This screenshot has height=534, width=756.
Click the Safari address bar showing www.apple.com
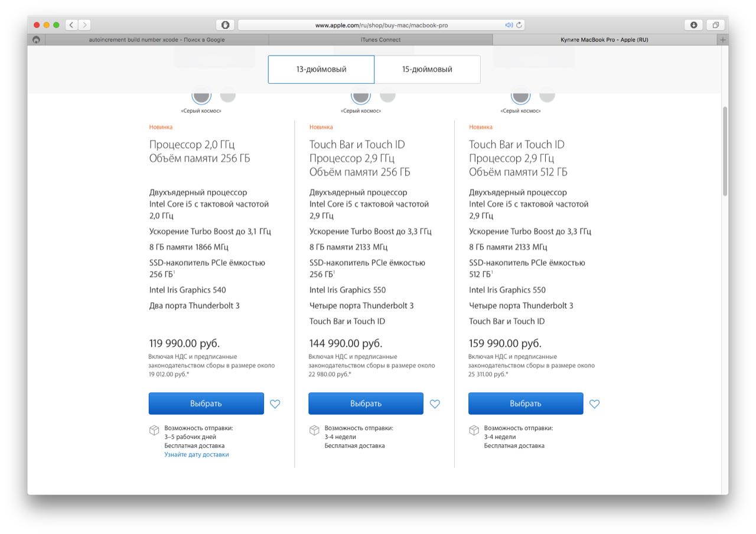coord(382,25)
